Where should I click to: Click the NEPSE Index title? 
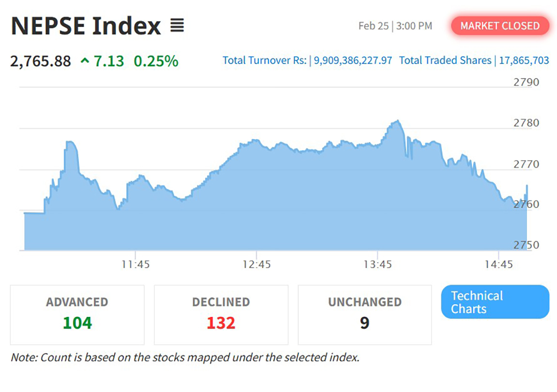point(86,26)
